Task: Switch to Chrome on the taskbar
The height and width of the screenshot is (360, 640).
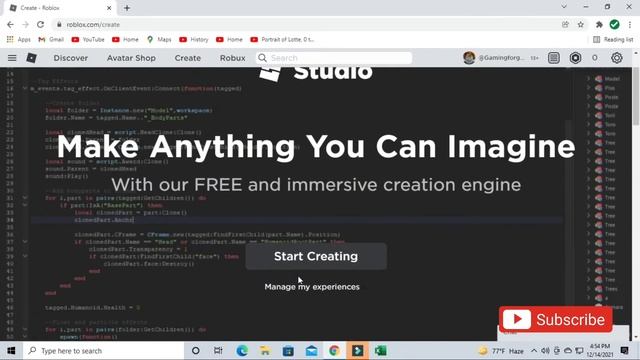Action: 334,351
